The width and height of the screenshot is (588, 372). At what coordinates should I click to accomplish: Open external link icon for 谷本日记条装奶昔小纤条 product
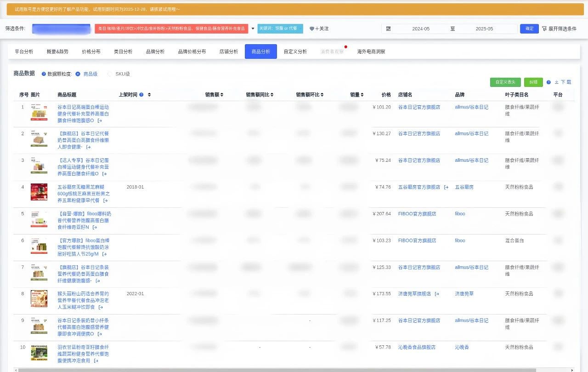[x=100, y=334]
